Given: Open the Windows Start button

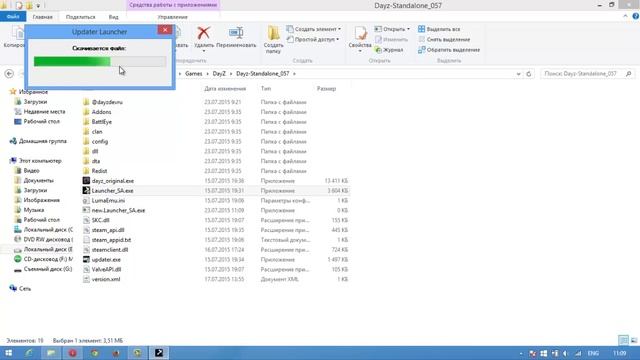Looking at the screenshot, I should coord(8,353).
